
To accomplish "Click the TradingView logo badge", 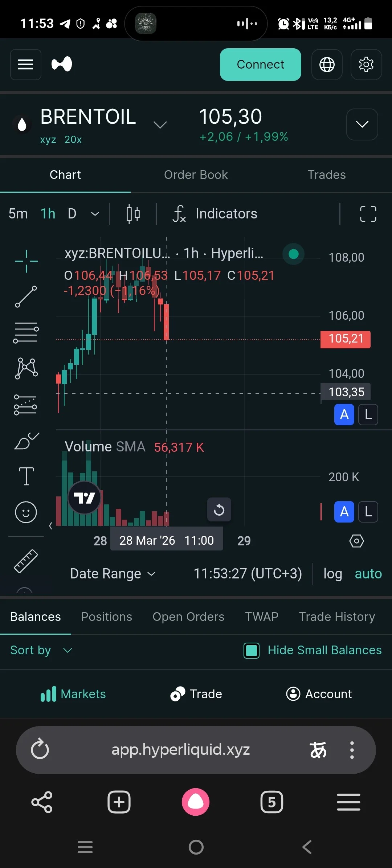I will (84, 498).
